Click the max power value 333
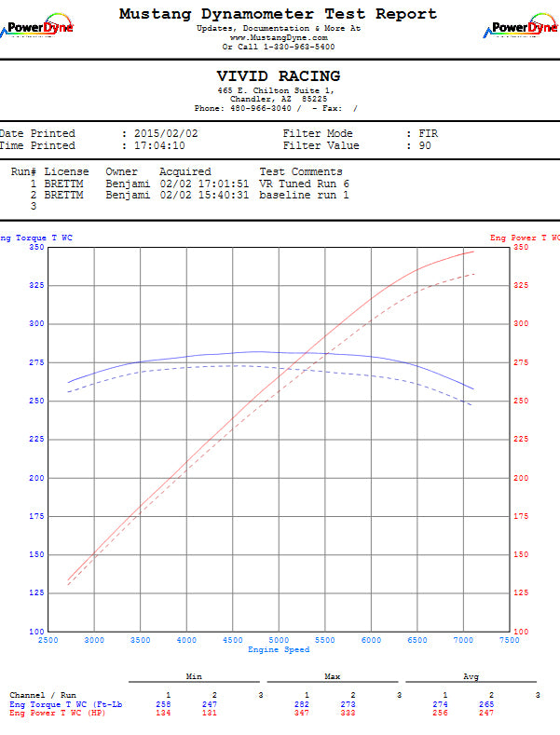 (348, 713)
